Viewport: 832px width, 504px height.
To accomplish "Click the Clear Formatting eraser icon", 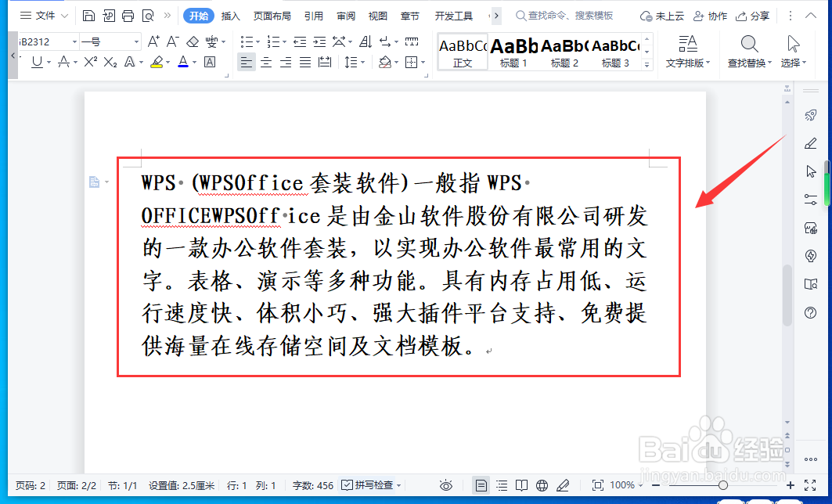I will pos(193,41).
